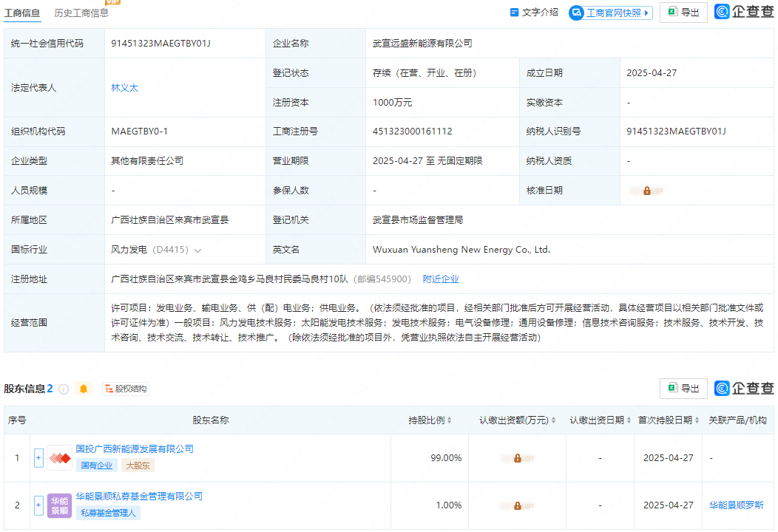
Task: Click 导出 button in 股东信息 section
Action: (x=683, y=388)
